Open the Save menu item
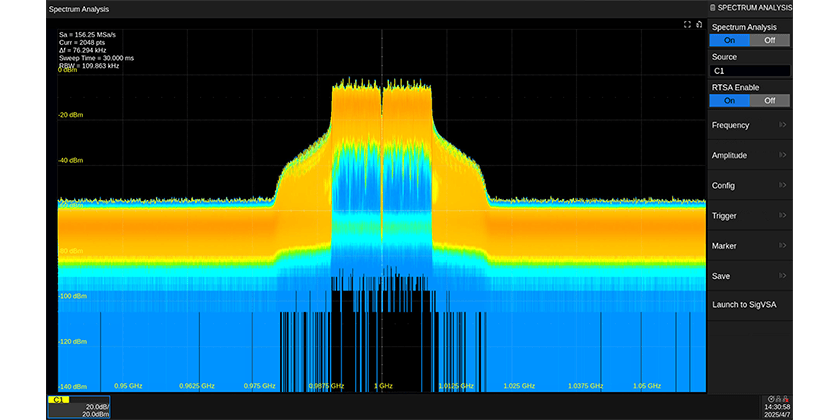Screen dimensions: 840x420 pyautogui.click(x=750, y=275)
